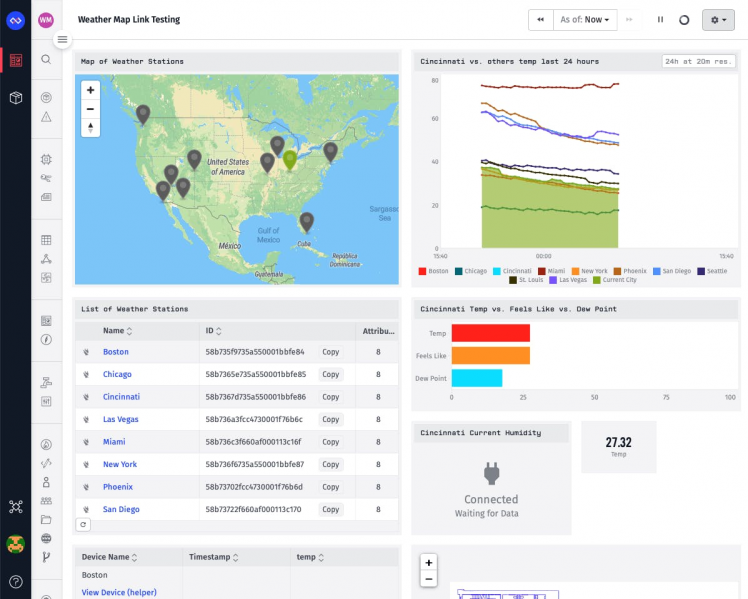
Task: Copy the Boston device ID
Action: click(331, 352)
